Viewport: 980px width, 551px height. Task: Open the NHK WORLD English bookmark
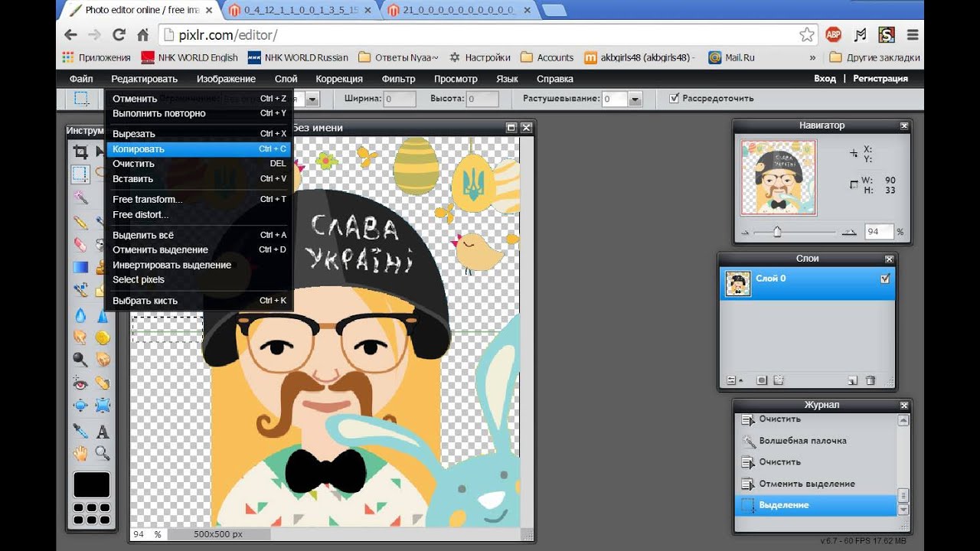click(x=190, y=57)
